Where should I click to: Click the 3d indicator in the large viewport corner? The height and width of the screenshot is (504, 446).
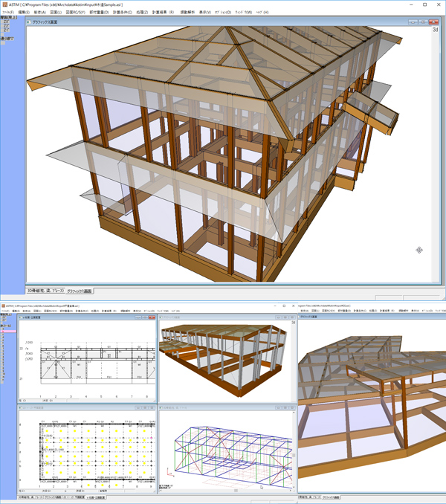(435, 30)
